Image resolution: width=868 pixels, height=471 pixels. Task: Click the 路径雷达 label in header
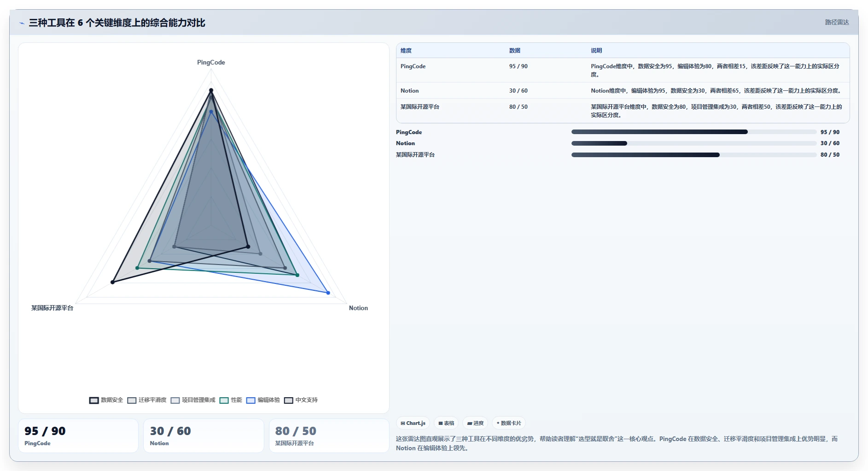(x=837, y=22)
